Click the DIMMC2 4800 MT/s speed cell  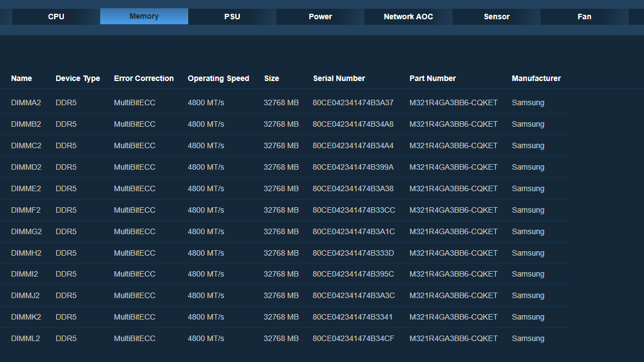pos(206,145)
